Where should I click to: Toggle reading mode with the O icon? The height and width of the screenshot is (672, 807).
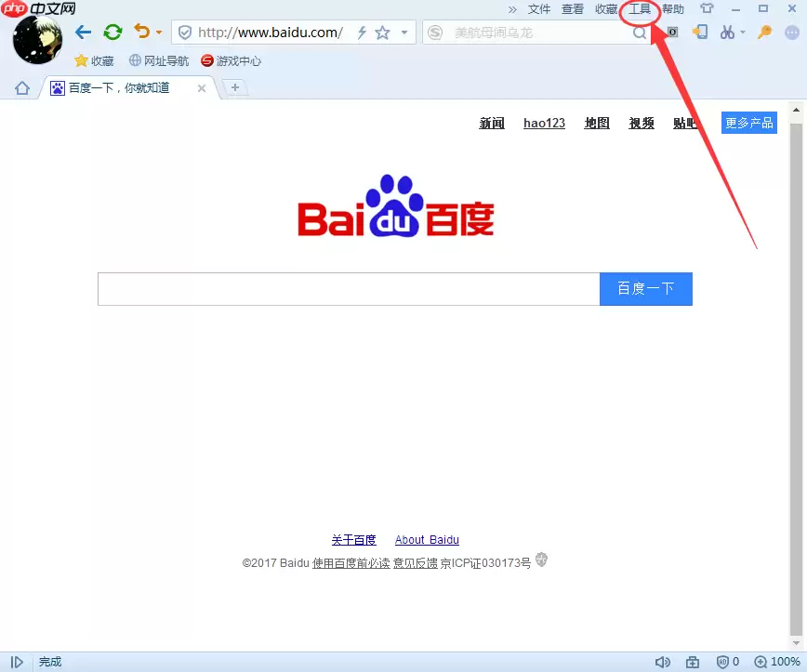[671, 32]
